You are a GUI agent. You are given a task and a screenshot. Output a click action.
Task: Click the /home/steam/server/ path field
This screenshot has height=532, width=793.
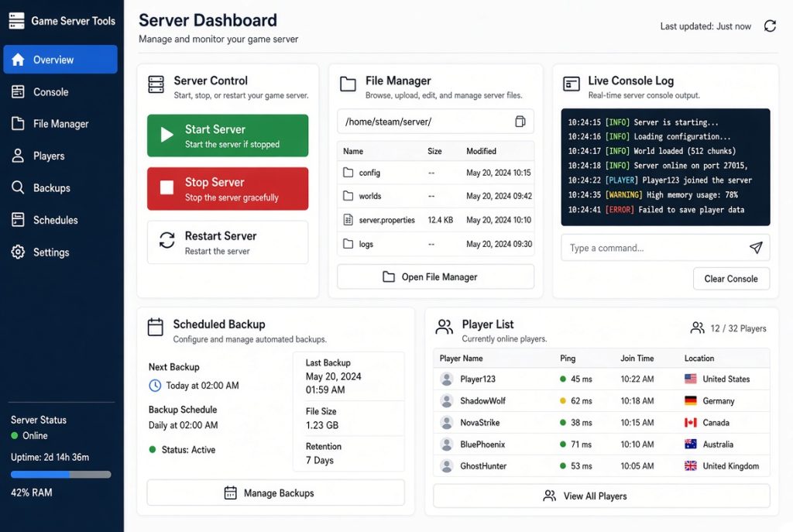coord(435,122)
